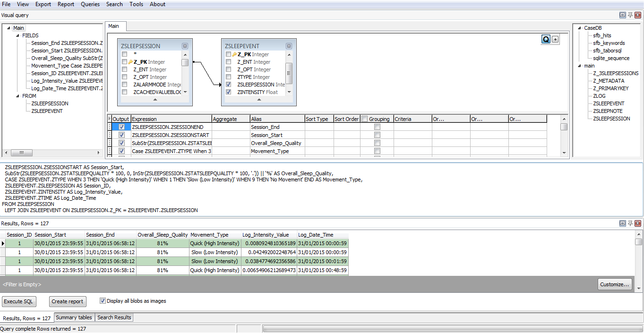Click the query tree horizontal scrollbar thumb
The height and width of the screenshot is (333, 644).
click(18, 153)
